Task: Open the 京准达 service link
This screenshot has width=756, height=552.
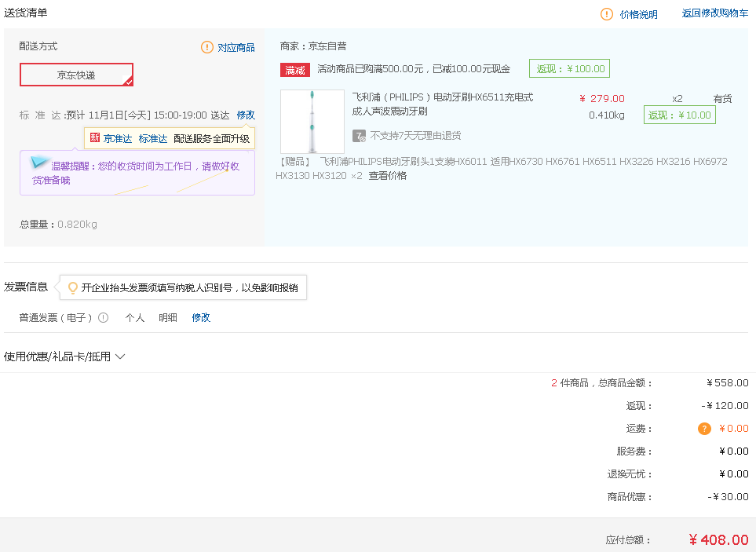Action: pos(118,138)
